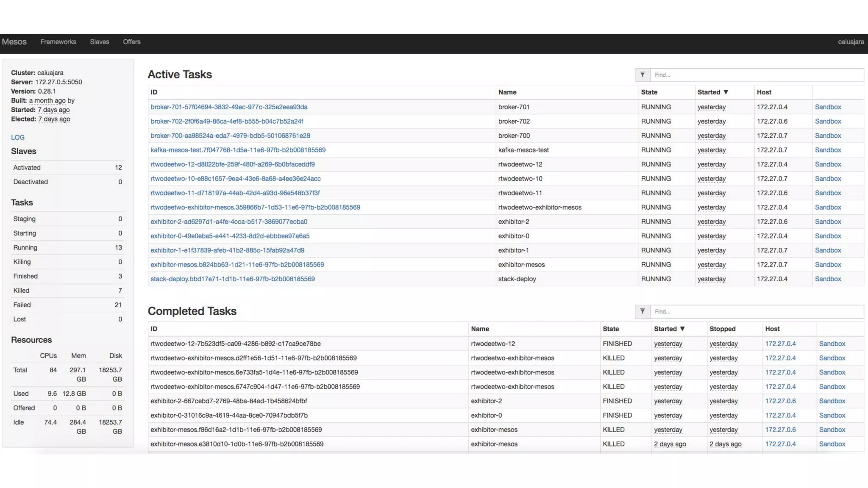Screen dimensions: 868x488
Task: Open the stack-deploy task ID link
Action: click(232, 279)
